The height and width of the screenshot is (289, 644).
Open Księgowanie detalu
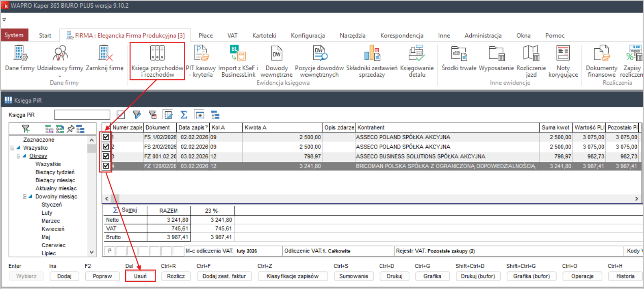click(x=417, y=61)
